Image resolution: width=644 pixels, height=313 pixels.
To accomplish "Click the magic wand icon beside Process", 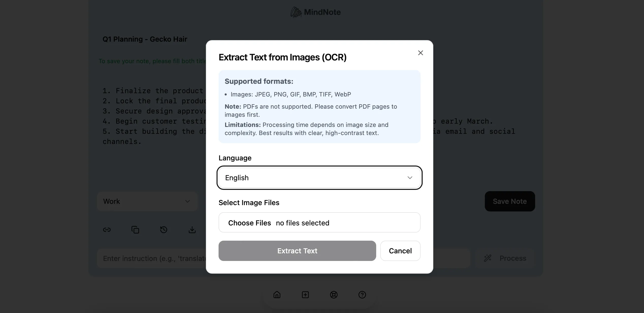I will tap(487, 258).
